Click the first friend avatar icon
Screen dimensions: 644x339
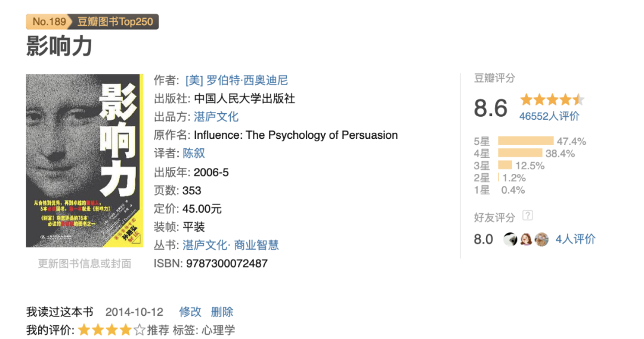510,240
